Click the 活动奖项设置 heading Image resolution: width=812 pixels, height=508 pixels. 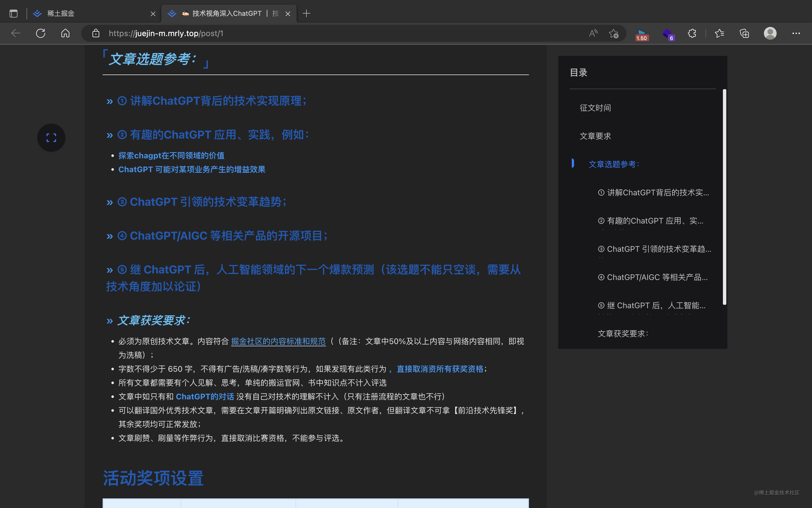tap(153, 478)
